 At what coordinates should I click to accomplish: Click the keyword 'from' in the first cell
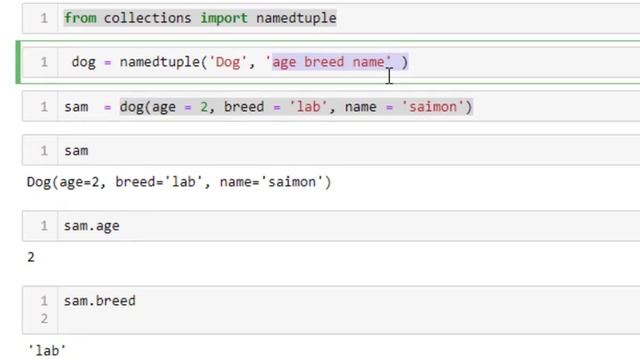coord(80,18)
